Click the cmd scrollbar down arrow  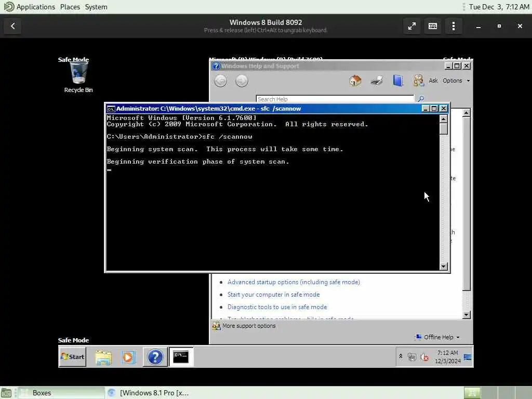444,267
